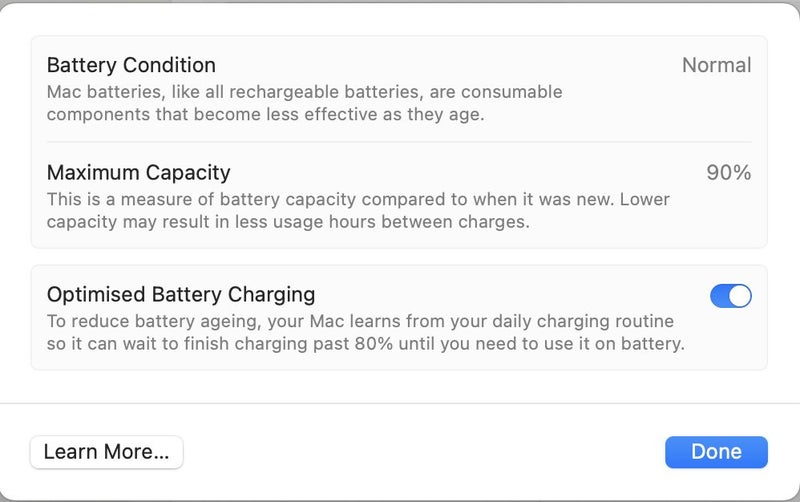Click the 'To reduce battery ageing' description line

[x=360, y=321]
